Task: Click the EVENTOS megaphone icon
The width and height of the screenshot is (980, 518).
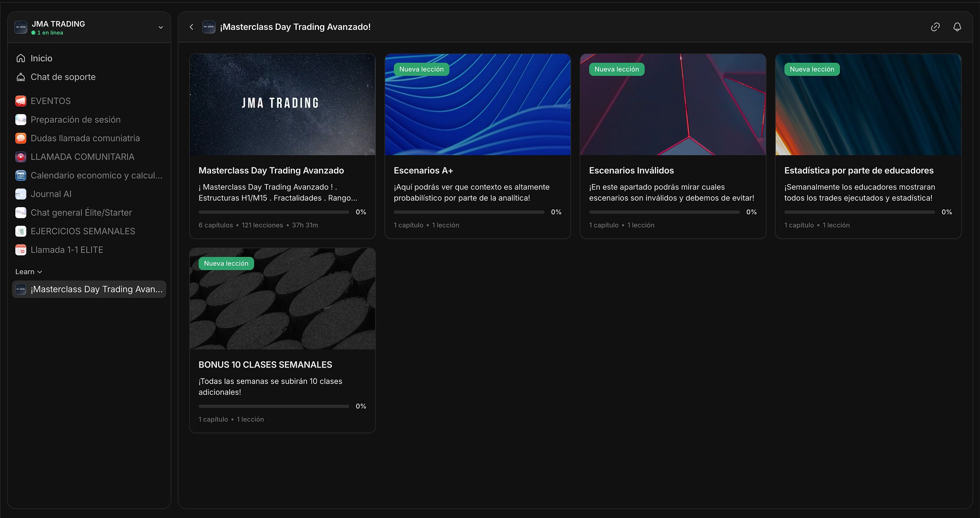Action: tap(21, 101)
